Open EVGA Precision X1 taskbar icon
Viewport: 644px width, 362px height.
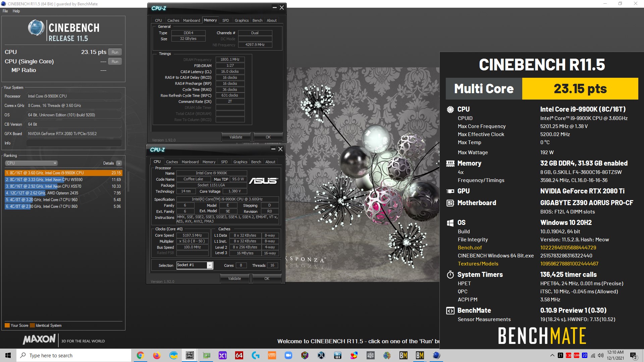coord(223,355)
